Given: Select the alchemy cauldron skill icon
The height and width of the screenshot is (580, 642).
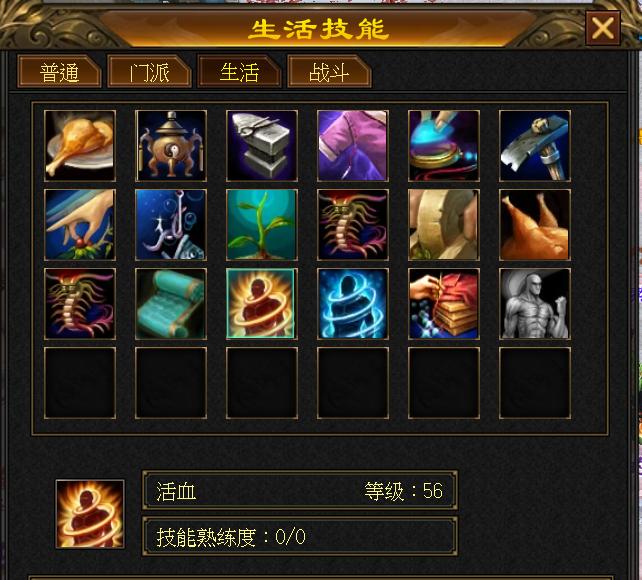Looking at the screenshot, I should point(171,146).
